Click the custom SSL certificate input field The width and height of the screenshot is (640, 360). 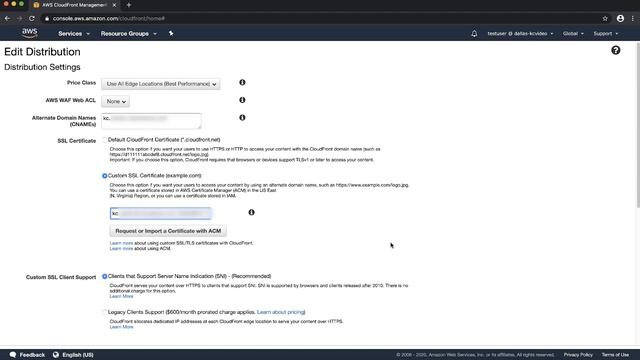pyautogui.click(x=161, y=213)
